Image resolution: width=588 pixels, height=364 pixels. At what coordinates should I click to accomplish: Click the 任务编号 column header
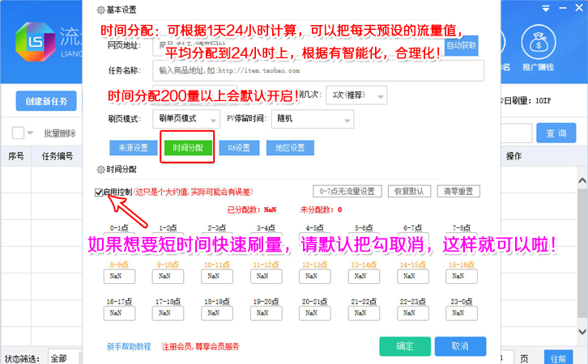click(x=57, y=156)
